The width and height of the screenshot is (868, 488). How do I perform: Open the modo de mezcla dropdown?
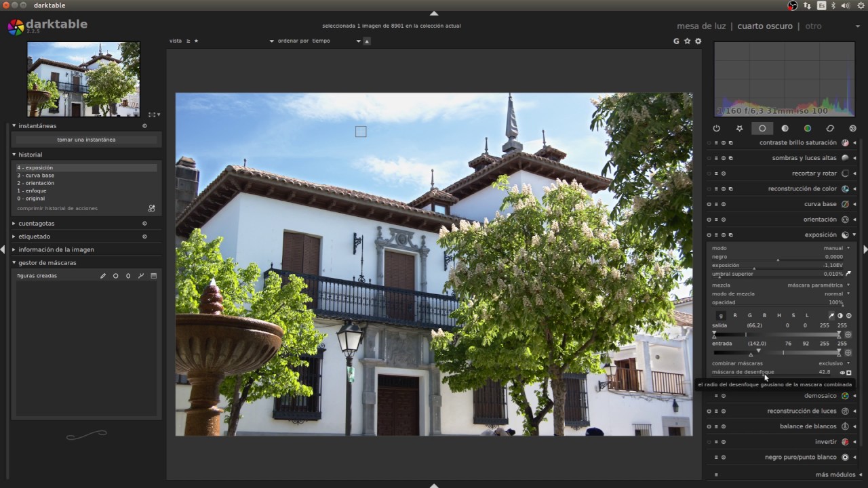click(781, 293)
